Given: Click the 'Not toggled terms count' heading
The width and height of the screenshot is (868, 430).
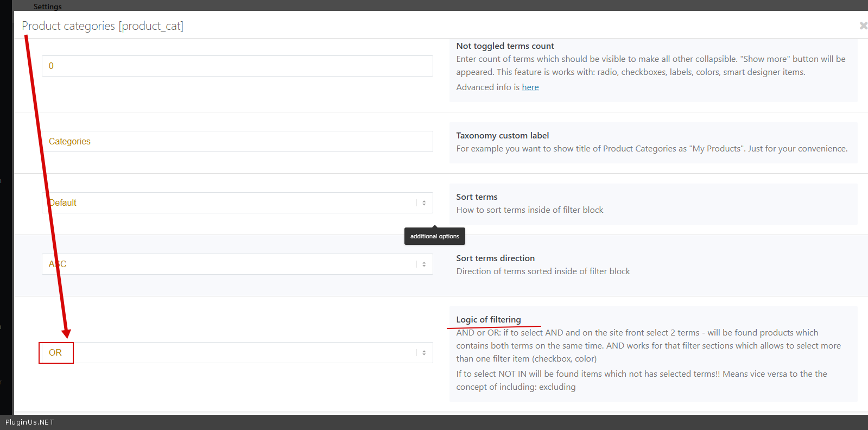Looking at the screenshot, I should pyautogui.click(x=505, y=46).
